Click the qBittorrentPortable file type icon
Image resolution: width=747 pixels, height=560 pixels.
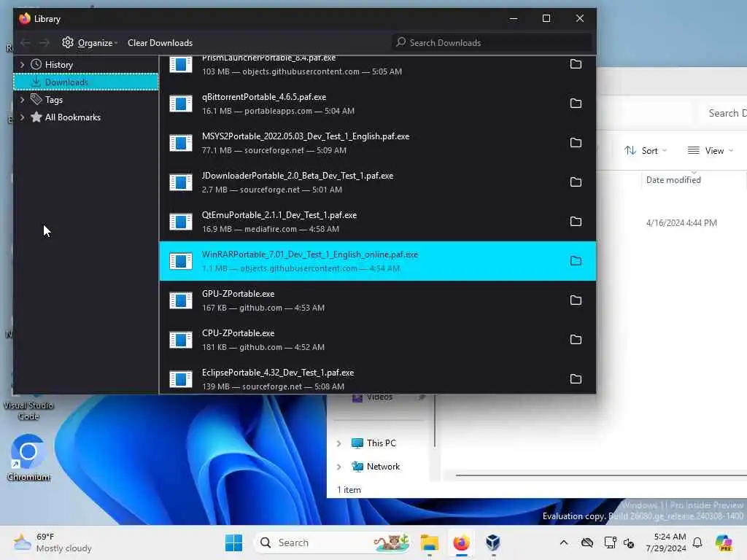181,104
